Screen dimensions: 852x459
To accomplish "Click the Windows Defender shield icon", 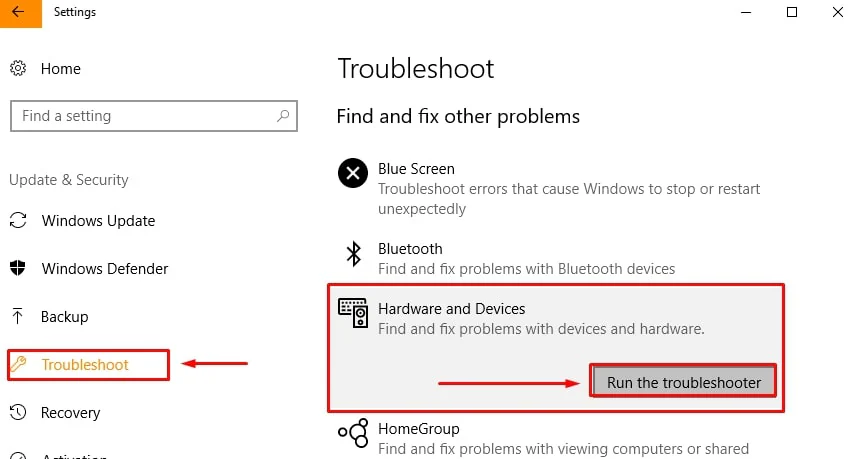I will pos(18,269).
